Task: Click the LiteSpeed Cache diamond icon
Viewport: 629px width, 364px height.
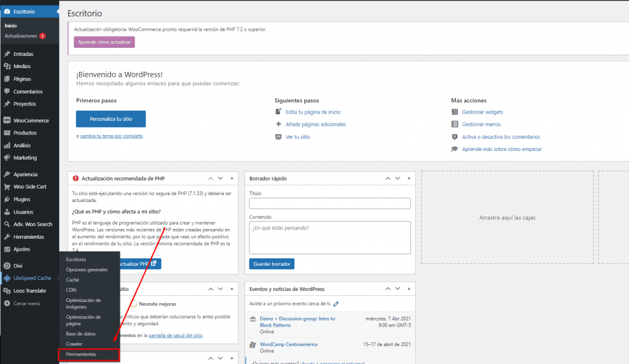Action: (7, 278)
